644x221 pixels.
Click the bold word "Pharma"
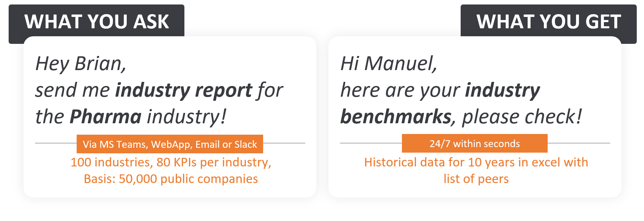[x=105, y=117]
